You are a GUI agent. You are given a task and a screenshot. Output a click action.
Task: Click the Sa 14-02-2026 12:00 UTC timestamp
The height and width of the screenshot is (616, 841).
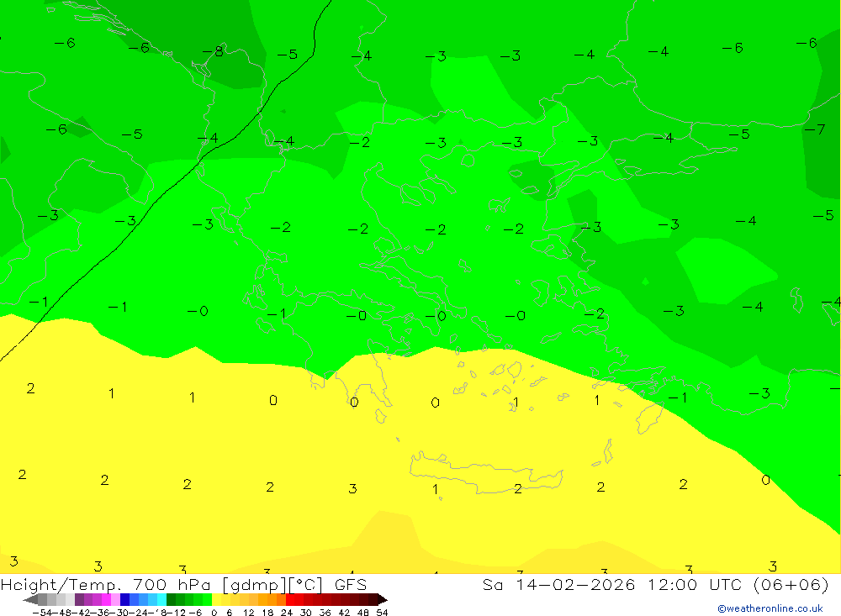tap(655, 584)
